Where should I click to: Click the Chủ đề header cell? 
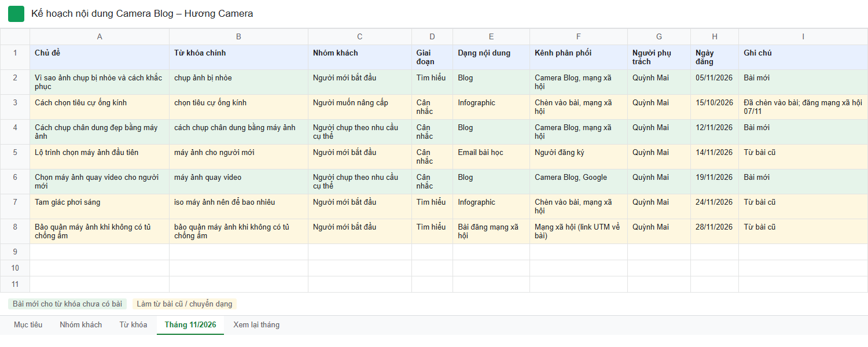[x=100, y=57]
